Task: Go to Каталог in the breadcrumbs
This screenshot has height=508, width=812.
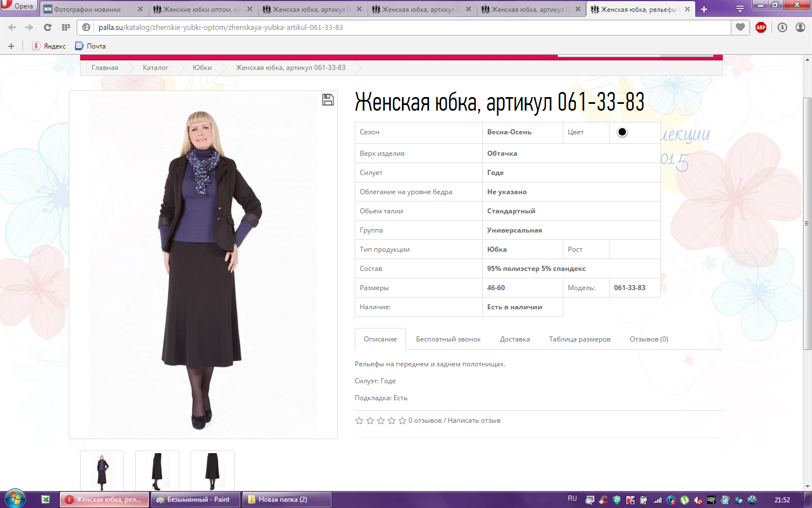Action: 155,68
